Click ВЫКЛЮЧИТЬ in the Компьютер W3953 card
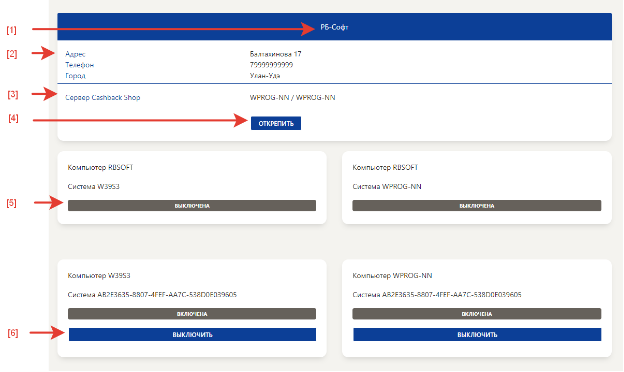Screen dimensions: 624x372 192,335
